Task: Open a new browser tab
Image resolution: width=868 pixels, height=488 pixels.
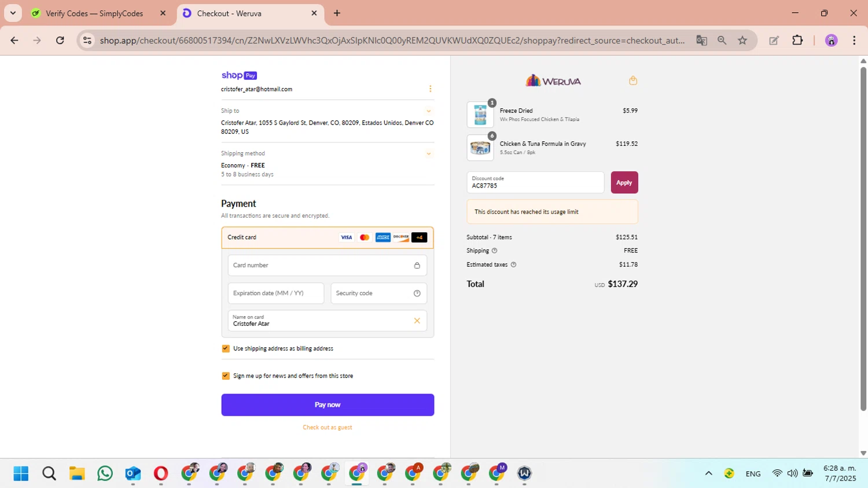Action: click(x=337, y=13)
